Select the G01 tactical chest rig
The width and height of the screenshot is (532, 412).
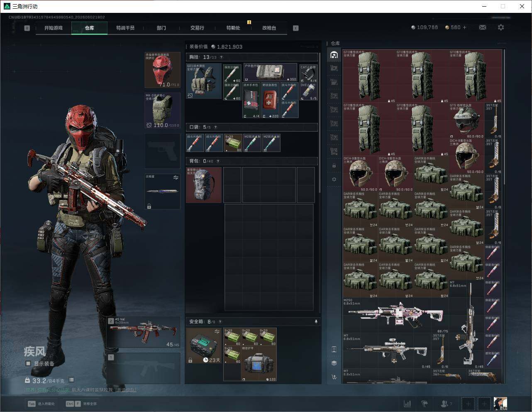204,81
